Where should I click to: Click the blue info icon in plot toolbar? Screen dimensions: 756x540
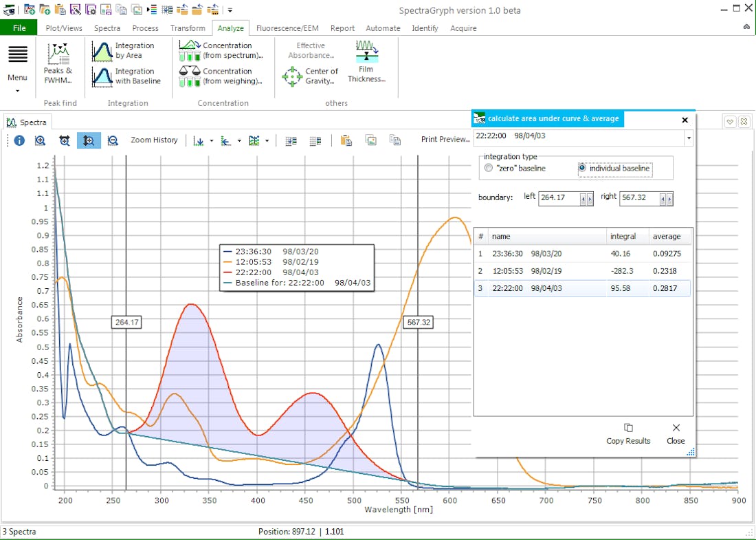tap(19, 140)
